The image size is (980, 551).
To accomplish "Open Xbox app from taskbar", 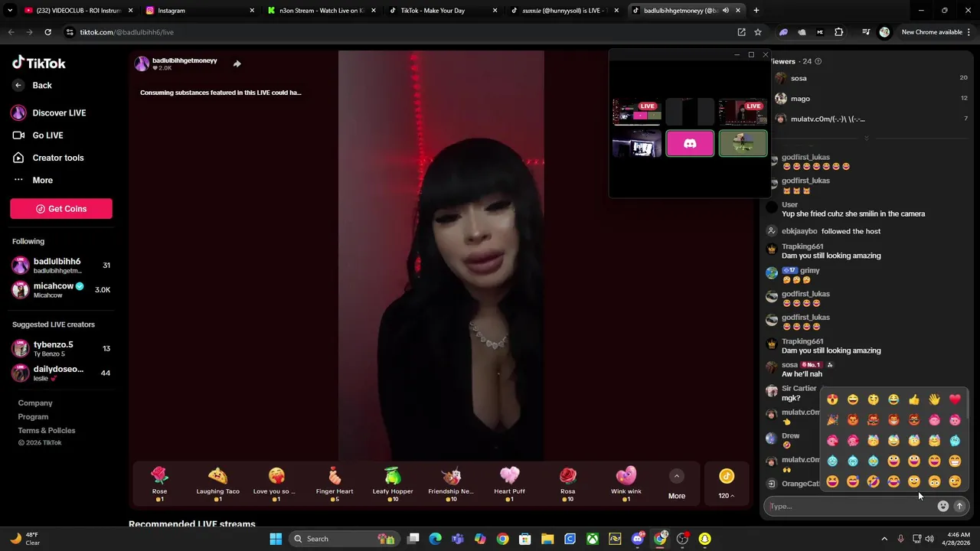I will (593, 539).
